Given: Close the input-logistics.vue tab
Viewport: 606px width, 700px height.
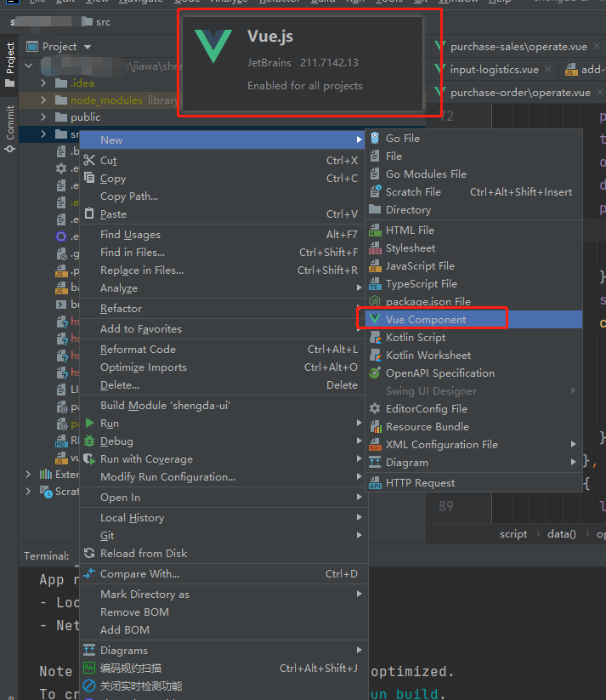Looking at the screenshot, I should (548, 69).
